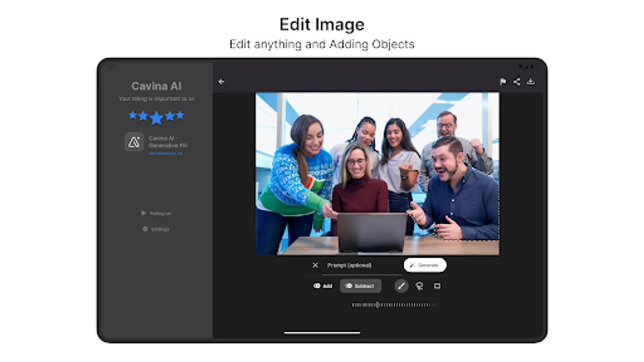Give a one-star rating with the first star
Viewport: 644px width, 362px height.
pos(133,115)
